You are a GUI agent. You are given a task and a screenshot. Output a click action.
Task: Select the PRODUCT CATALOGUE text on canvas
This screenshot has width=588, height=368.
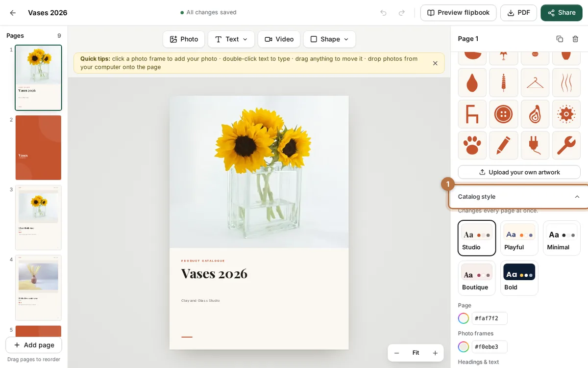coord(203,261)
